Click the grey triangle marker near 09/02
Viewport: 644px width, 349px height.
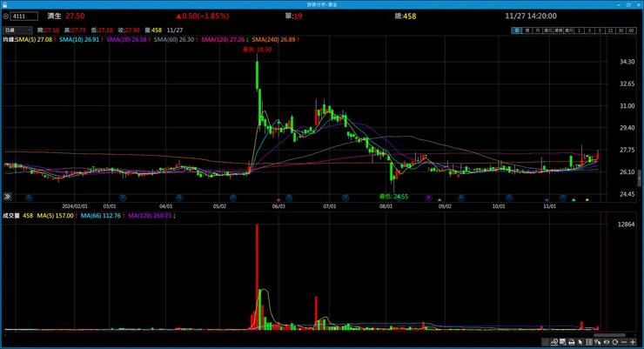point(439,200)
